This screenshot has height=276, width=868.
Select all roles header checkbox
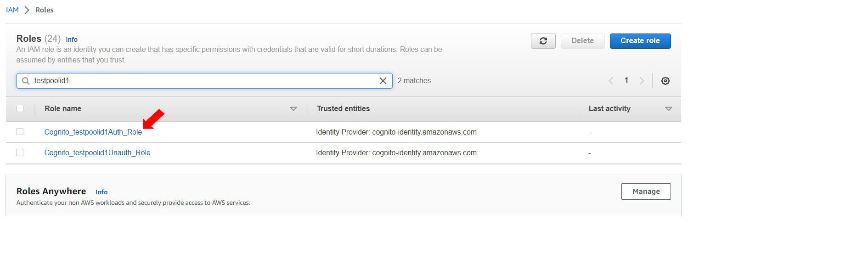pos(20,108)
